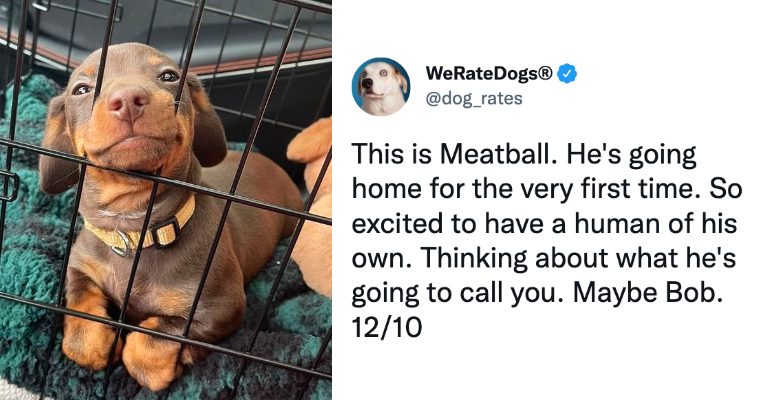Click the blue verified checkmark badge

567,74
